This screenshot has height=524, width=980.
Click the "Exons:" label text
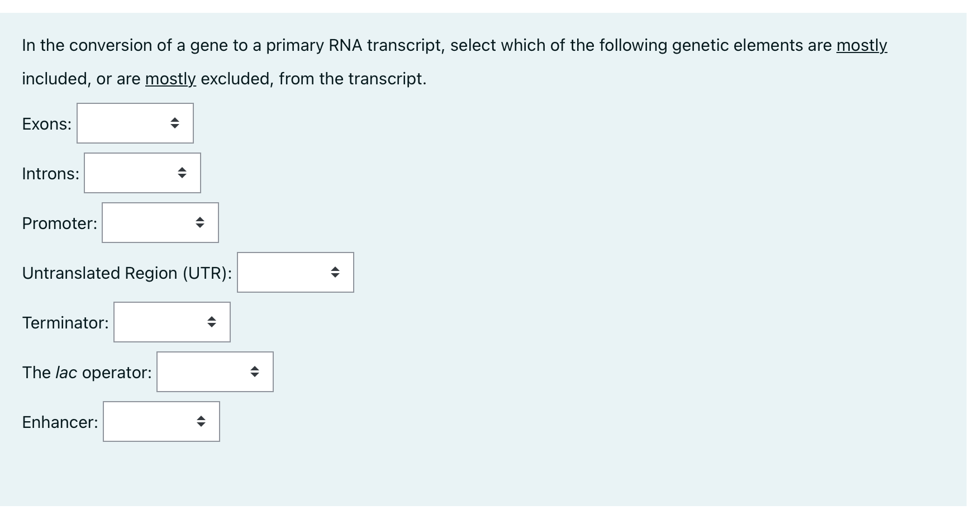[47, 124]
